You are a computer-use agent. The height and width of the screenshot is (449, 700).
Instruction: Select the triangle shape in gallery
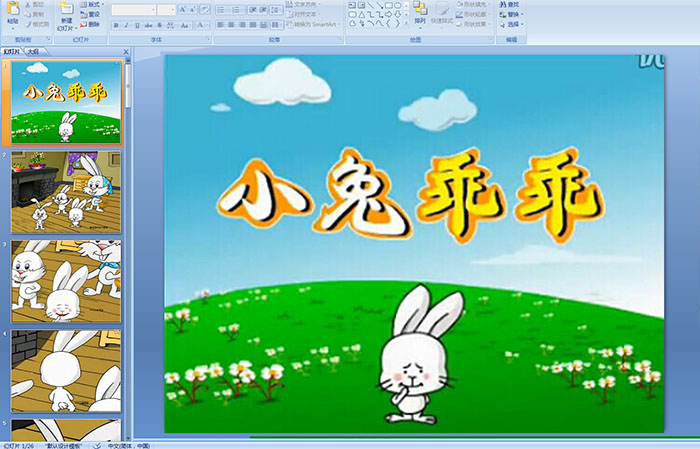click(362, 15)
